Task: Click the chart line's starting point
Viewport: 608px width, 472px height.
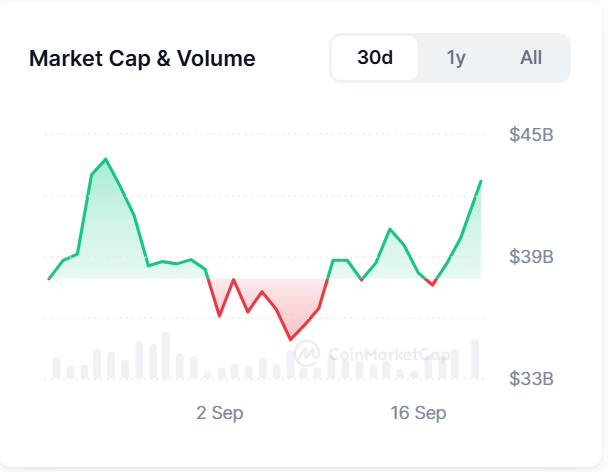Action: pos(49,279)
